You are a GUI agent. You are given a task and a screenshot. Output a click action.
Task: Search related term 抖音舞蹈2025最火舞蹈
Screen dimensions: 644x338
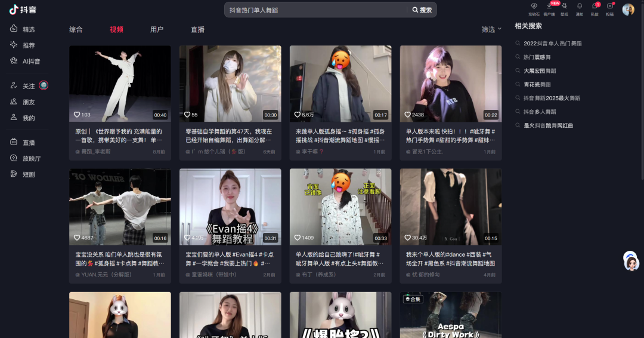[552, 98]
